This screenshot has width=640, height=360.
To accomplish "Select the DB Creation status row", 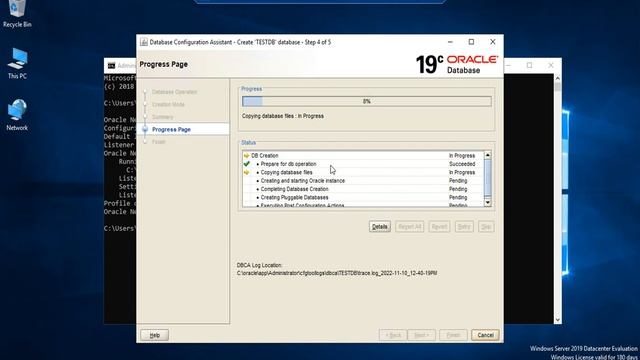I will click(363, 156).
